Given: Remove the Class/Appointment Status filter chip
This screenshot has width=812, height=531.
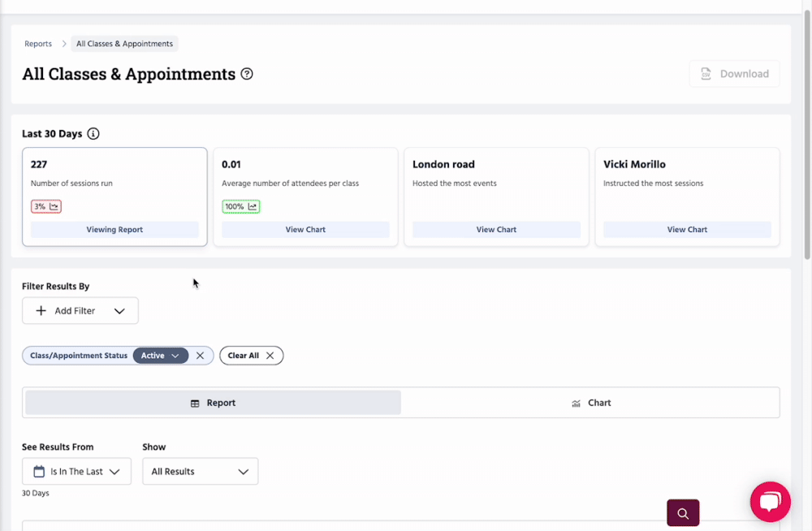Looking at the screenshot, I should 201,356.
